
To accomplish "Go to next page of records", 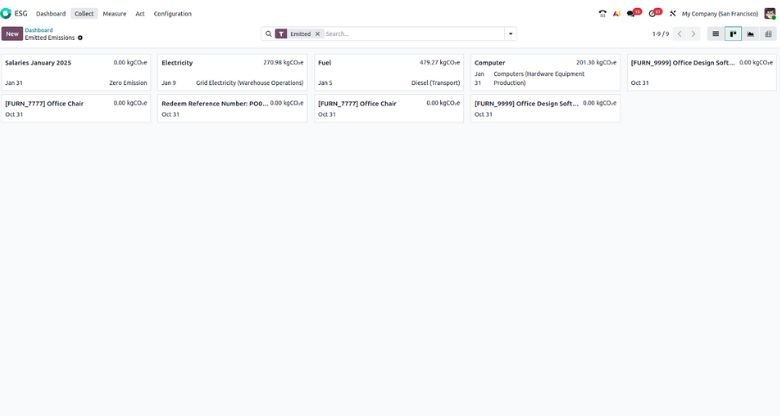I will click(x=694, y=34).
